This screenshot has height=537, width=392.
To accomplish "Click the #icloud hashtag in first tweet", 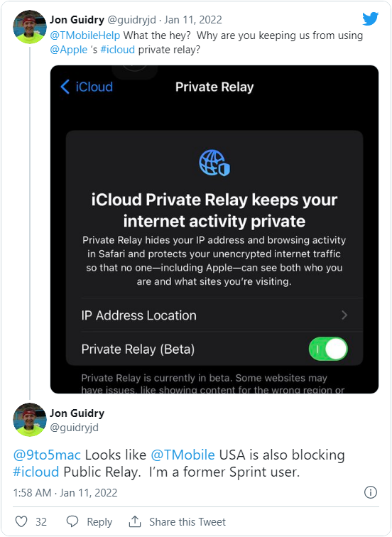I will pyautogui.click(x=117, y=50).
